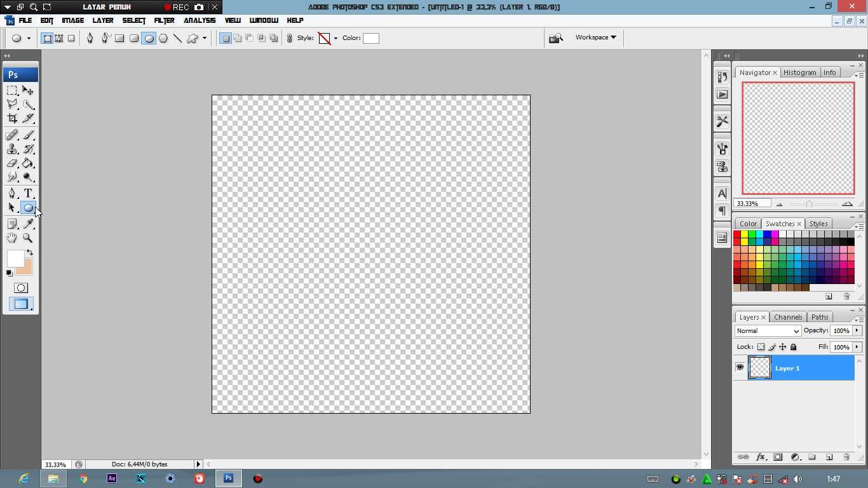Select the Pen tool in toolbox
This screenshot has height=488, width=868.
pyautogui.click(x=12, y=193)
